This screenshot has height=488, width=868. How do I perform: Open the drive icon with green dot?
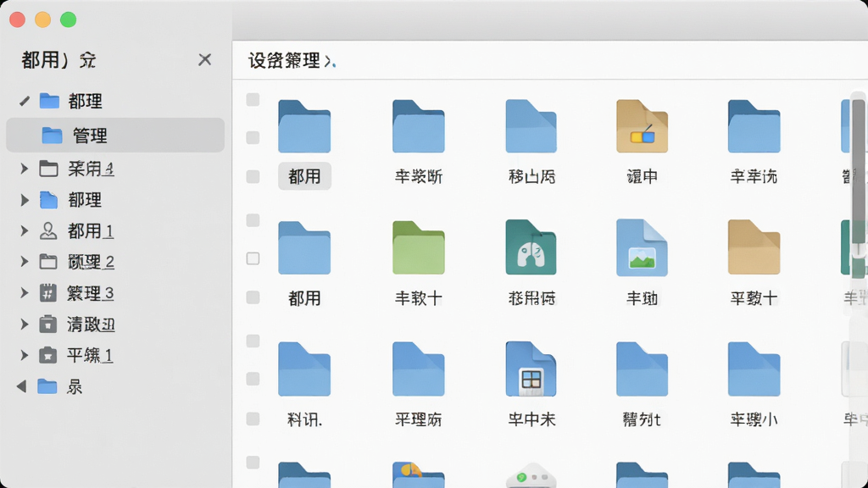coord(531,476)
